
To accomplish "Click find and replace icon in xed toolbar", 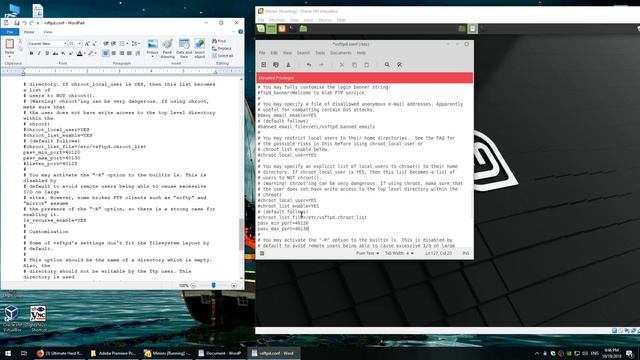I will pos(399,64).
